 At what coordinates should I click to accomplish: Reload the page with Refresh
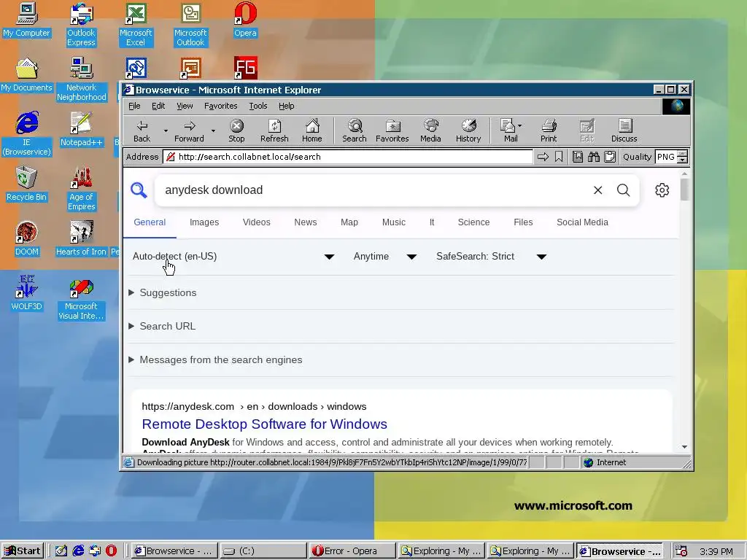point(274,131)
